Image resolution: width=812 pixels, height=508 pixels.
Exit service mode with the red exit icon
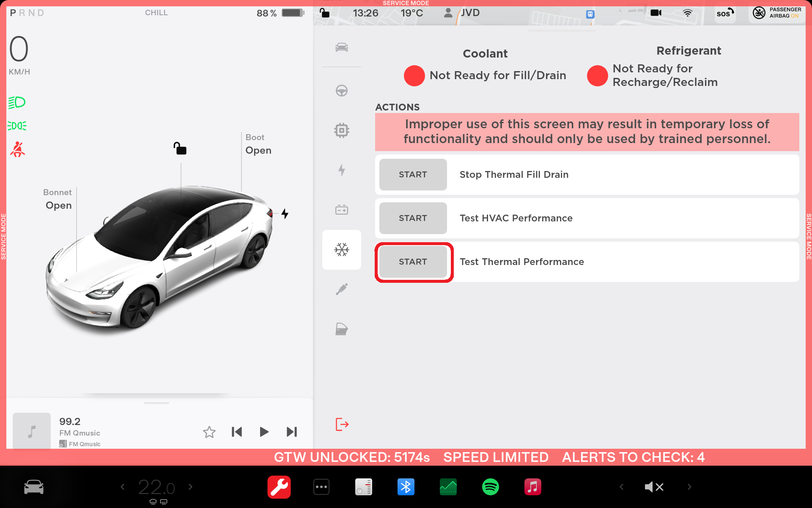(342, 424)
